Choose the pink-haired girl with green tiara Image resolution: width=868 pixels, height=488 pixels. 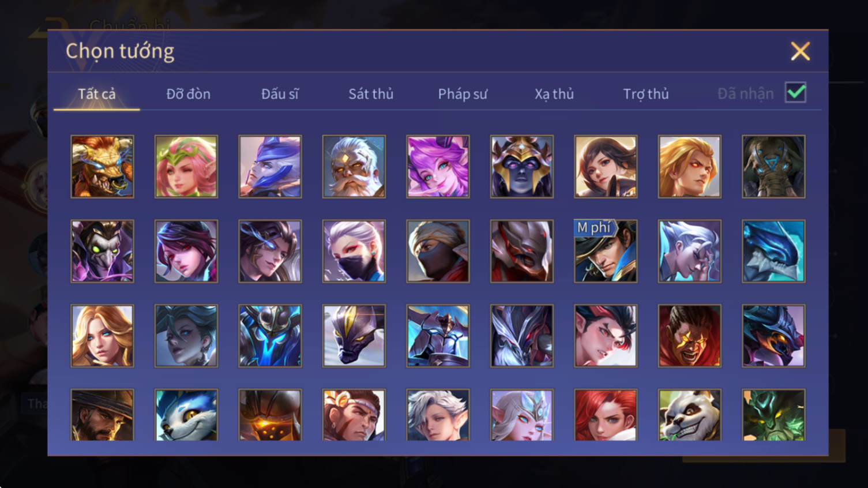click(x=186, y=167)
